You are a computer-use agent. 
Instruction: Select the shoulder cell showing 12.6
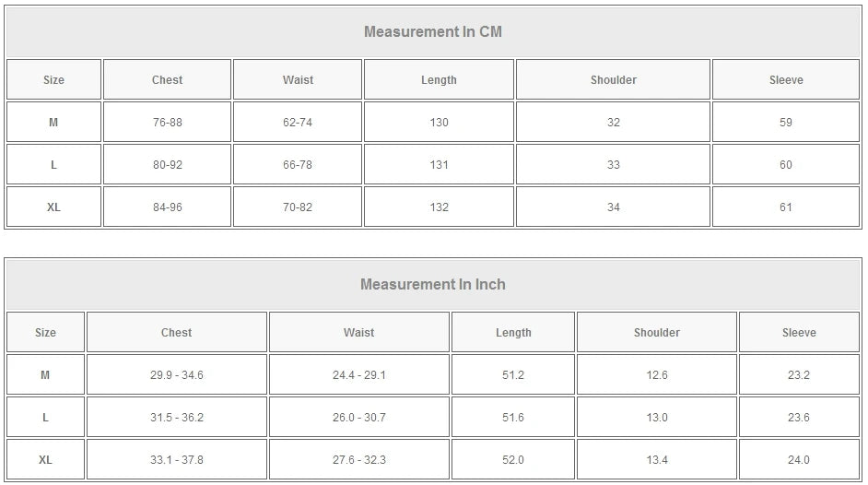[656, 375]
